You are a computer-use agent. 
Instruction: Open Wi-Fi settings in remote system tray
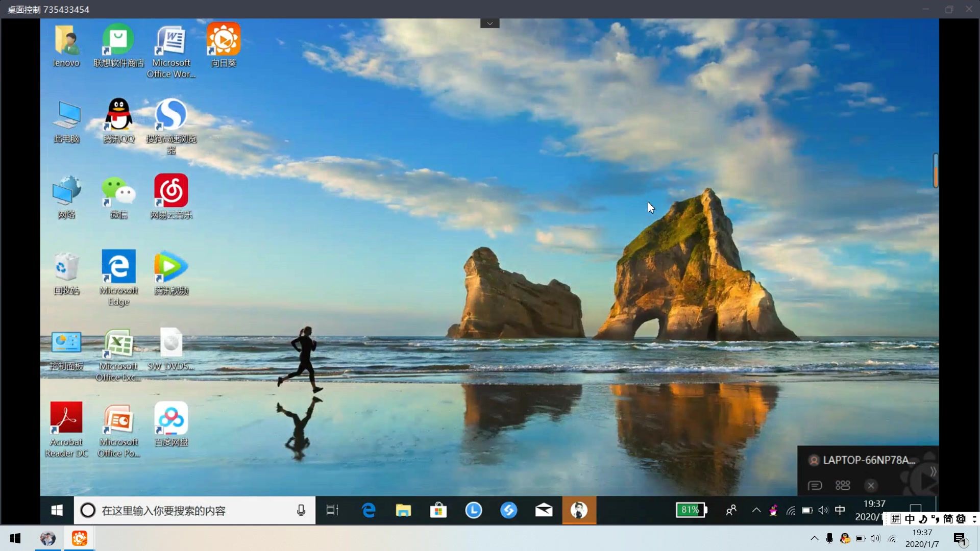tap(791, 510)
